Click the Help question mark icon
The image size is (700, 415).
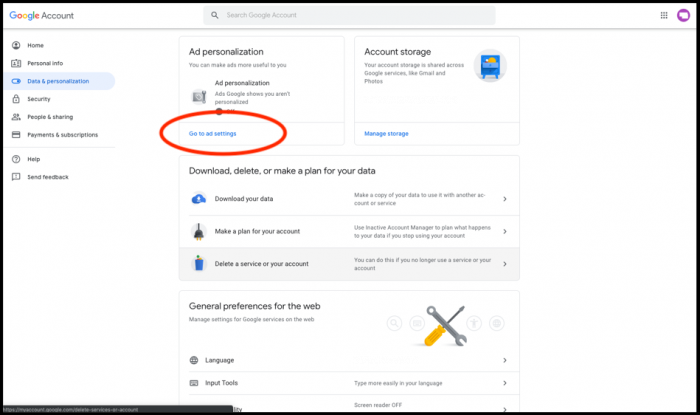point(16,159)
